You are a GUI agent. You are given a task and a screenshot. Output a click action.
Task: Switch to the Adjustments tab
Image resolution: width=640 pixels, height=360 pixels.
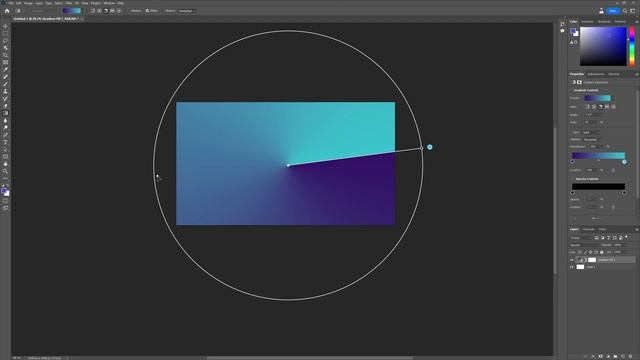[x=596, y=74]
